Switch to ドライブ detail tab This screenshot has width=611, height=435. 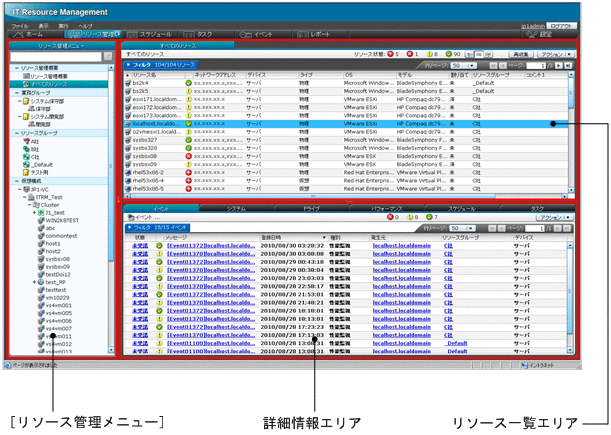311,209
